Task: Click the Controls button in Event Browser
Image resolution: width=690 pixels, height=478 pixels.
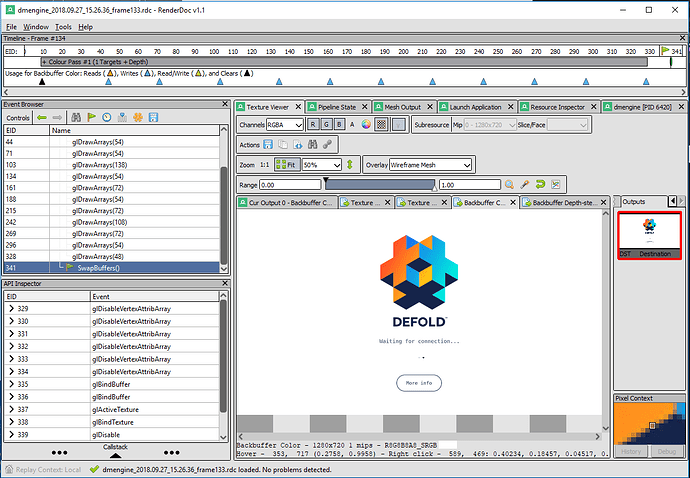Action: pos(17,118)
